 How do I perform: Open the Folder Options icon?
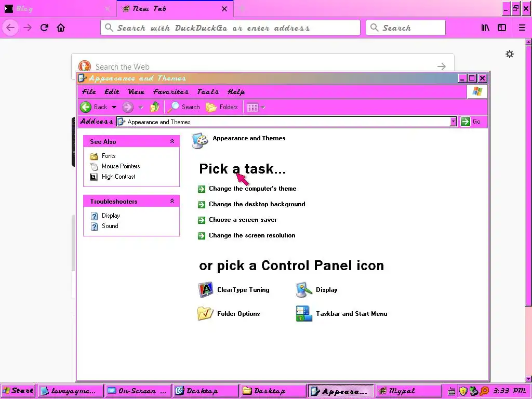point(229,313)
